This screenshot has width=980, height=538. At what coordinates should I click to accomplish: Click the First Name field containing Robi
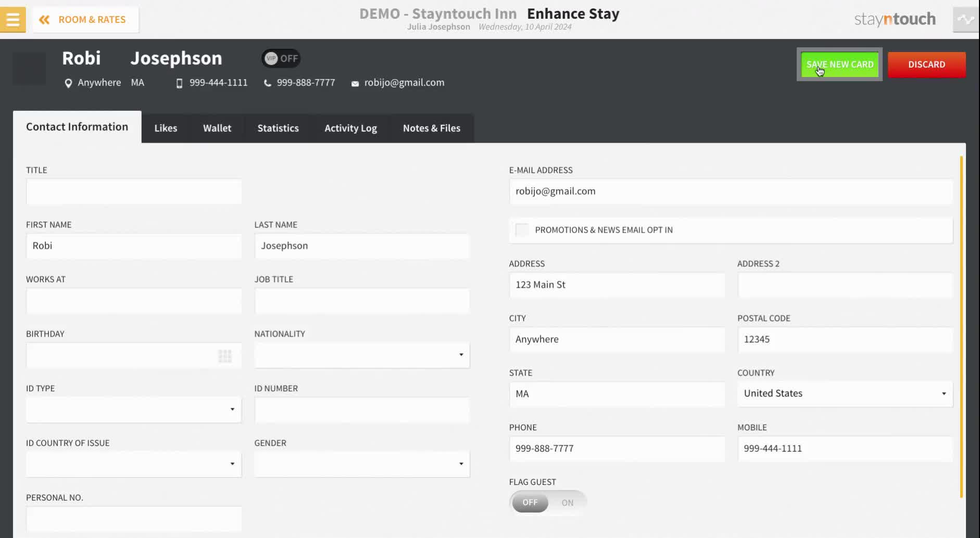tap(134, 246)
